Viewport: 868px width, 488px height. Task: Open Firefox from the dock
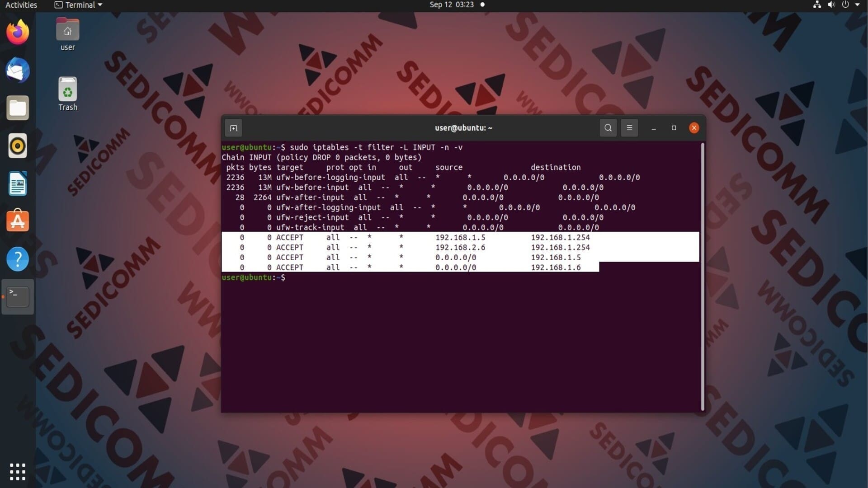(18, 32)
